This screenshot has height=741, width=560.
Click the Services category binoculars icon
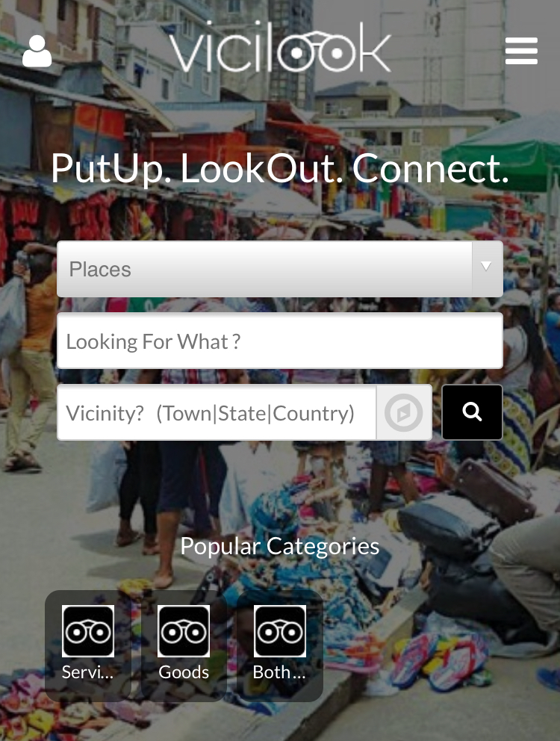click(x=88, y=631)
